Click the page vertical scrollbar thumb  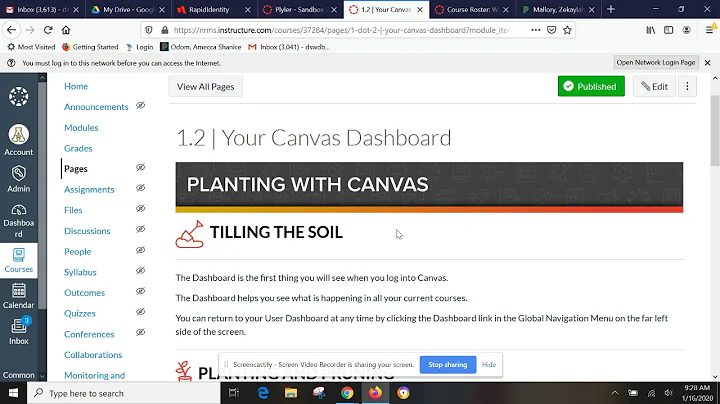(x=715, y=131)
